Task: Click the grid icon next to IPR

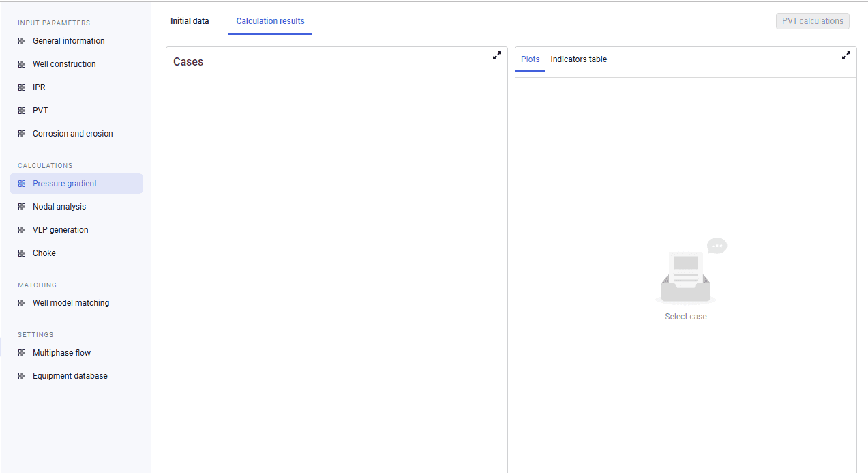Action: [x=22, y=87]
